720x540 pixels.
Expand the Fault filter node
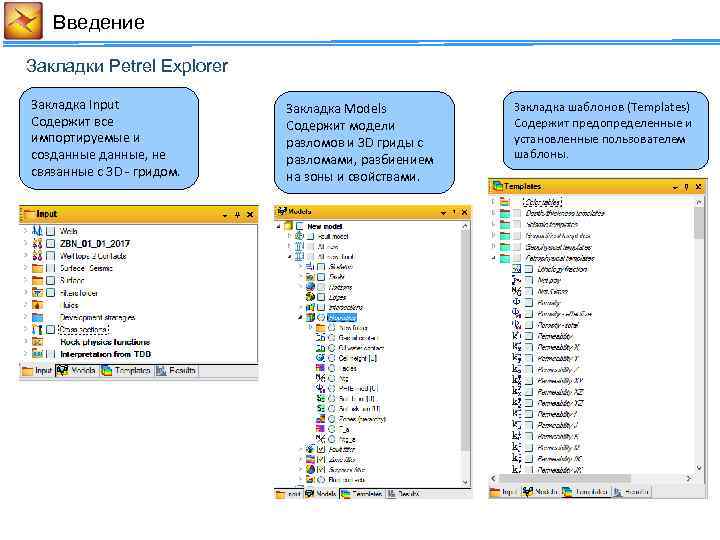tap(300, 449)
